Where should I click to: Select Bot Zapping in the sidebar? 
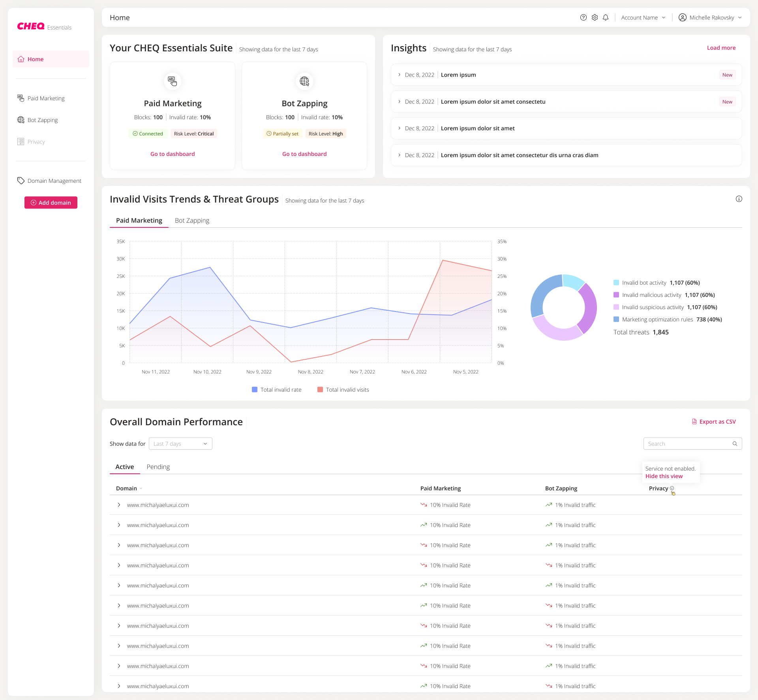[x=42, y=120]
